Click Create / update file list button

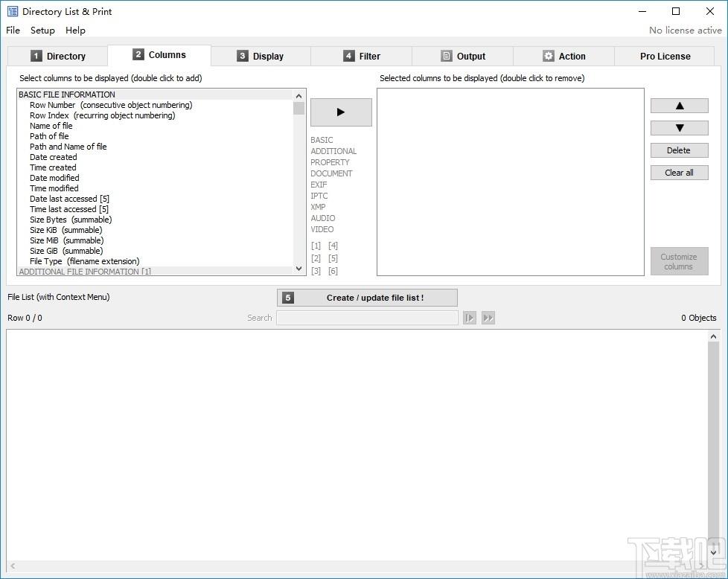click(x=367, y=298)
